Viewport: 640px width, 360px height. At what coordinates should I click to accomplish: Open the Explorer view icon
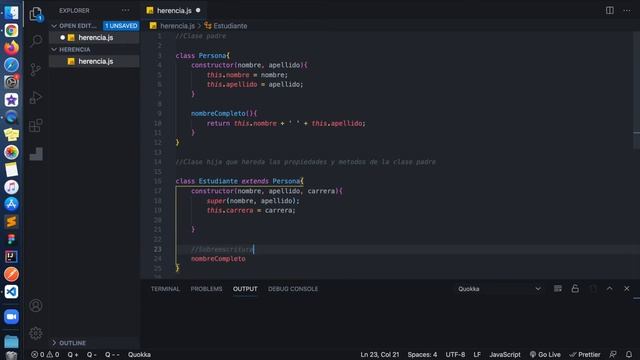click(x=36, y=14)
